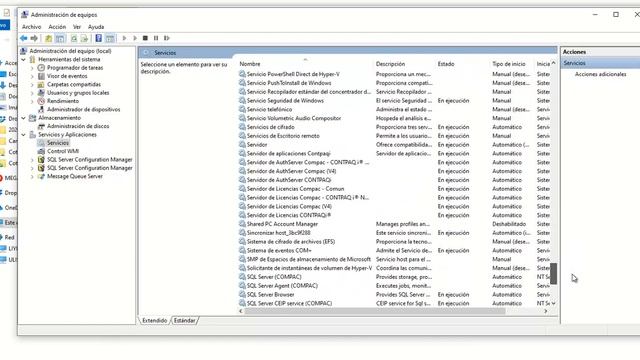Click gear icon of Servicios de cifrado row
Screen dimensions: 640x360
coord(242,127)
